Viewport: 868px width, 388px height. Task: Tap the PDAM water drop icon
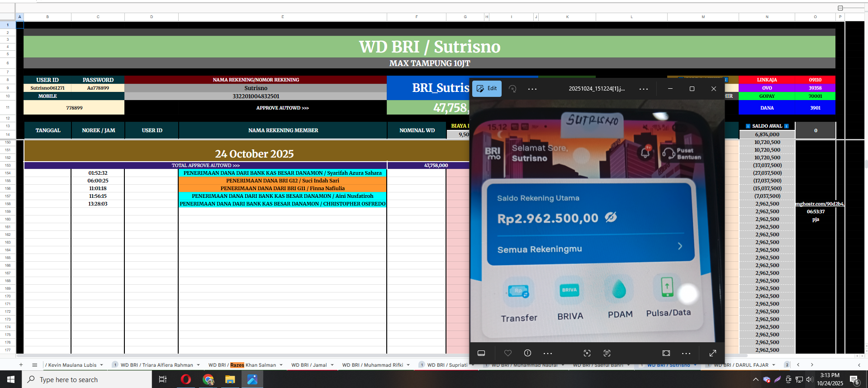(x=619, y=289)
